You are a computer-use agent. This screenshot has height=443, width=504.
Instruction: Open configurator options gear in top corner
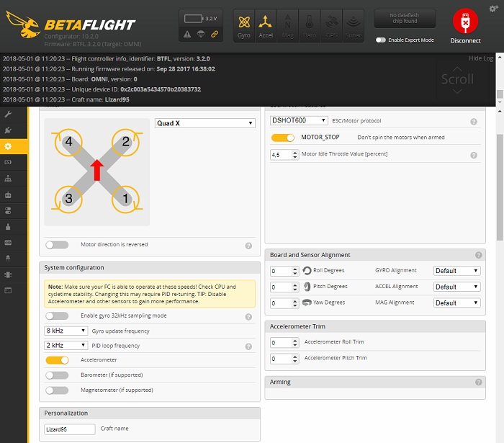pyautogui.click(x=493, y=9)
